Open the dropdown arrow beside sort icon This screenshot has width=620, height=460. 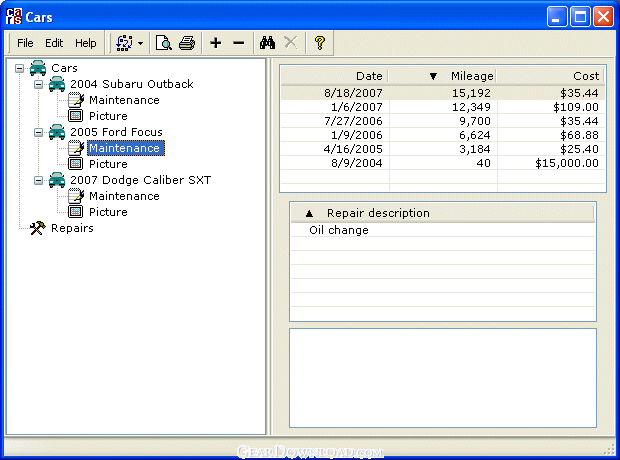(140, 43)
